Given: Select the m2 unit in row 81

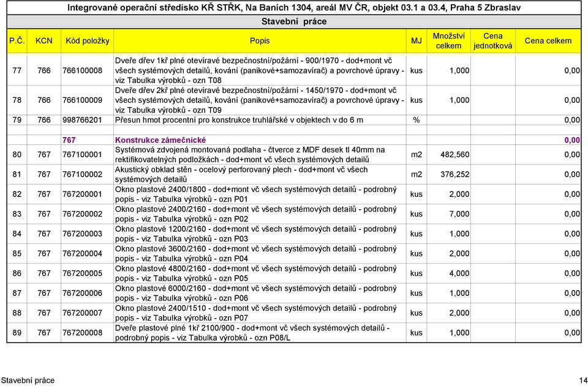Looking at the screenshot, I should point(417,174).
